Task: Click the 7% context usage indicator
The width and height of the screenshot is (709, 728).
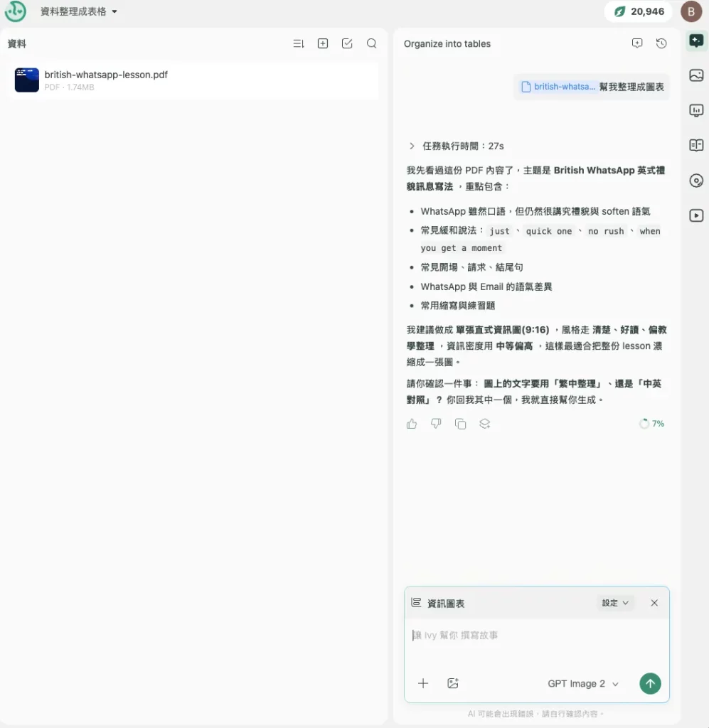Action: (652, 424)
